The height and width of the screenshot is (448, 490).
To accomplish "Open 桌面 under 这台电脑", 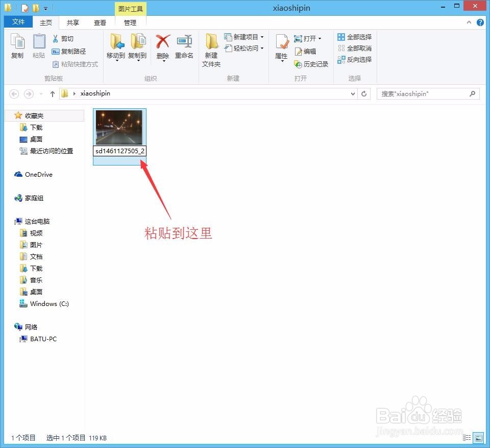I will tap(31, 292).
